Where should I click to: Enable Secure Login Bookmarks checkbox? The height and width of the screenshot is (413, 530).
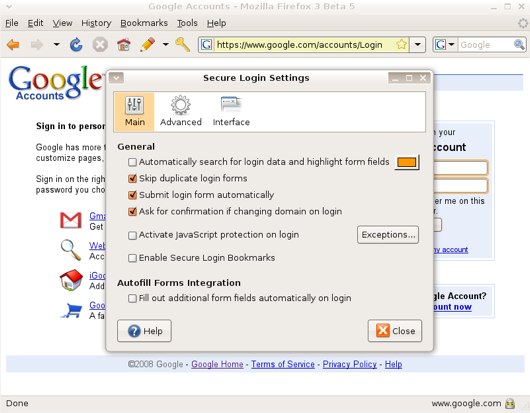[132, 258]
